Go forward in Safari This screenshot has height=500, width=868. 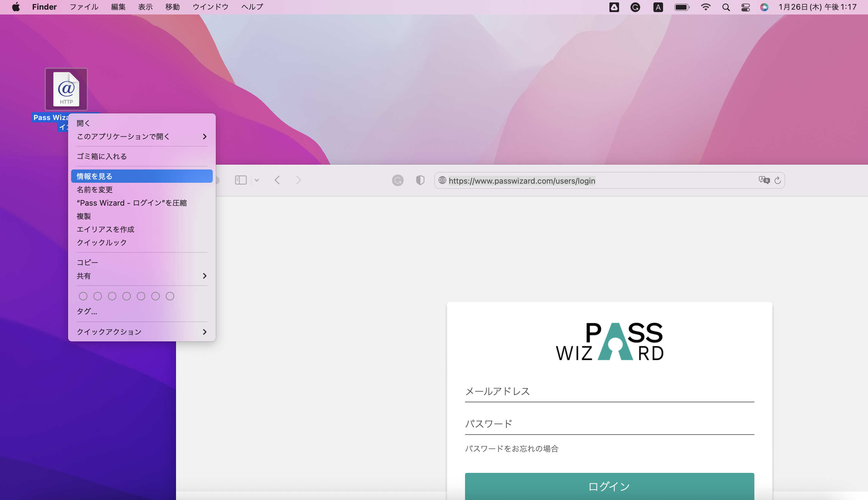tap(298, 180)
